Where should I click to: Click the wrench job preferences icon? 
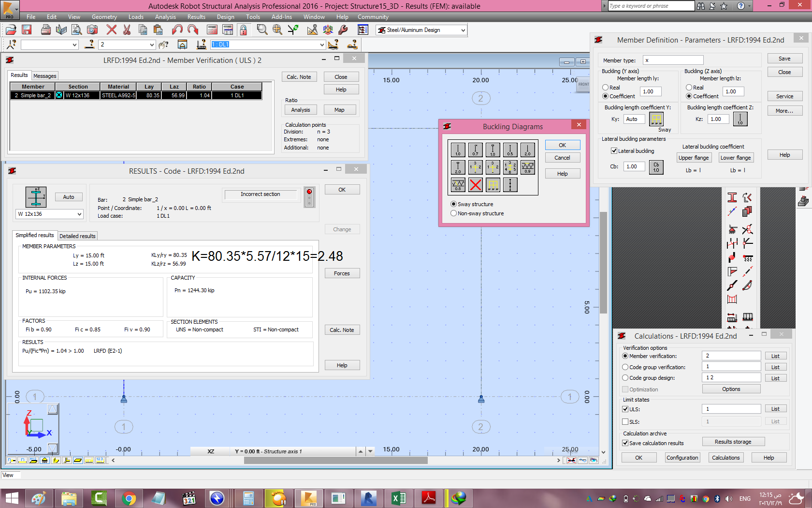coord(343,30)
